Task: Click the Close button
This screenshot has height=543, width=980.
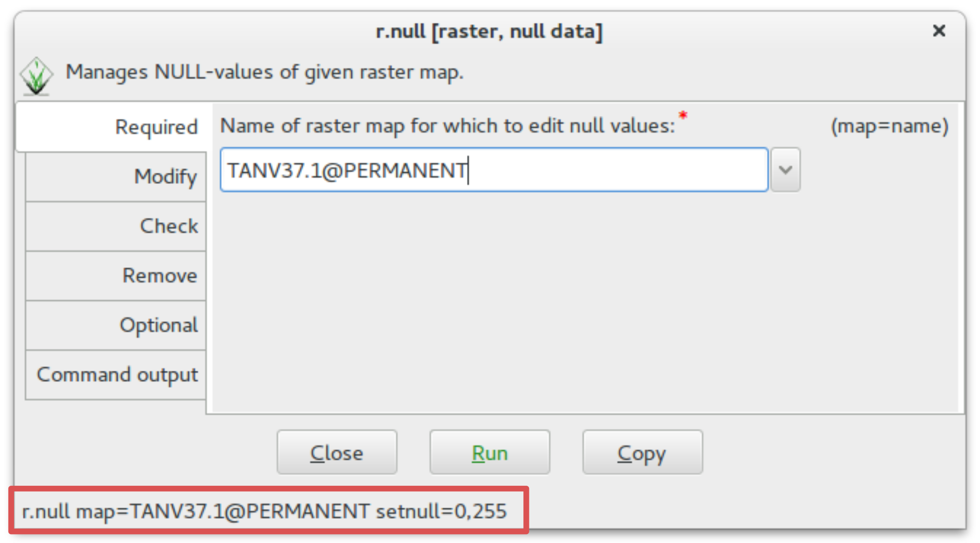Action: tap(337, 452)
